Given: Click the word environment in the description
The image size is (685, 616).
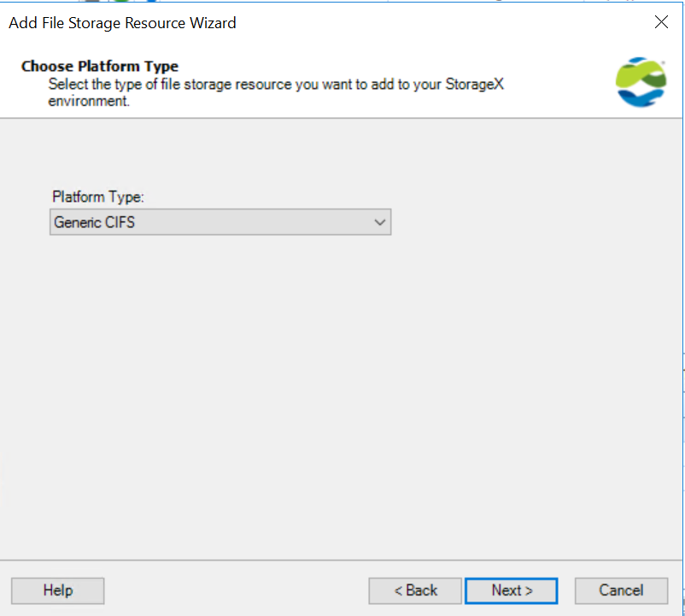Looking at the screenshot, I should pyautogui.click(x=89, y=102).
